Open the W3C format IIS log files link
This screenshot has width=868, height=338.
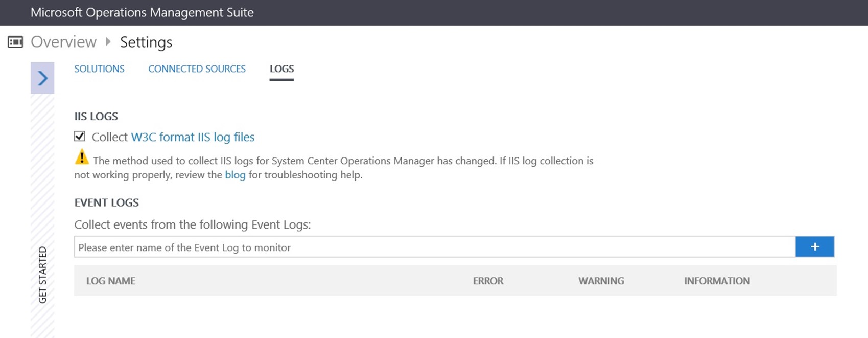193,137
